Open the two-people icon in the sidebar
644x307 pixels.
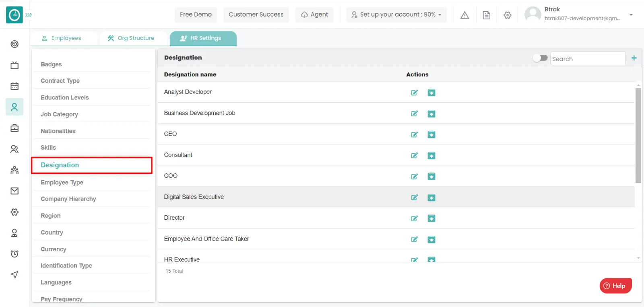tap(14, 149)
